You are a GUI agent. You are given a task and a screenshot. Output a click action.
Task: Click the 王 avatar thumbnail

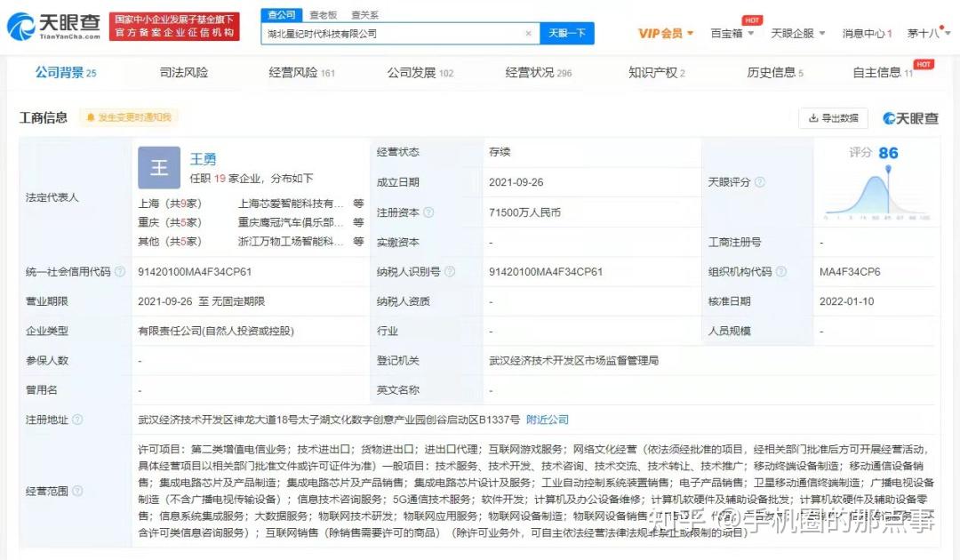pos(159,167)
